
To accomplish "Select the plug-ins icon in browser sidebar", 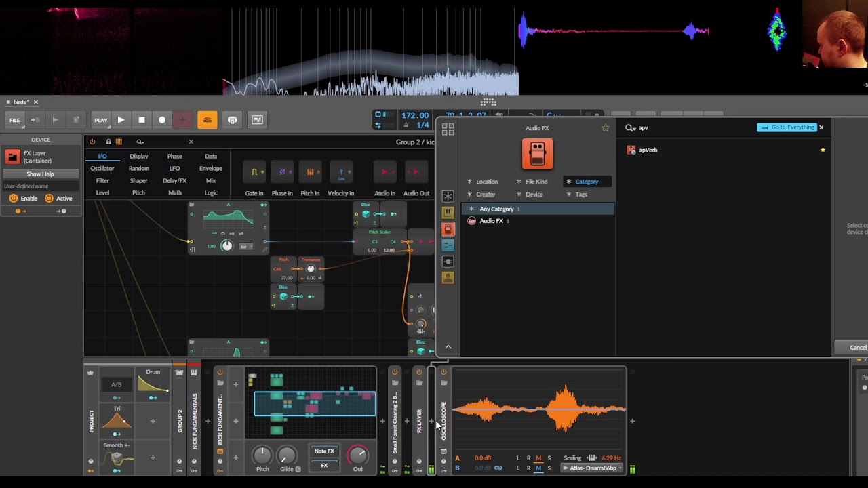I will click(448, 262).
